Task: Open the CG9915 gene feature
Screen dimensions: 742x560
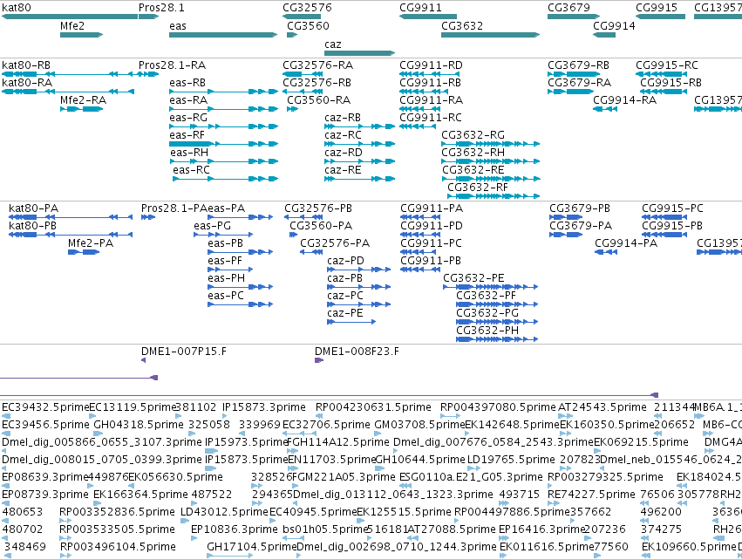Action: pos(660,17)
